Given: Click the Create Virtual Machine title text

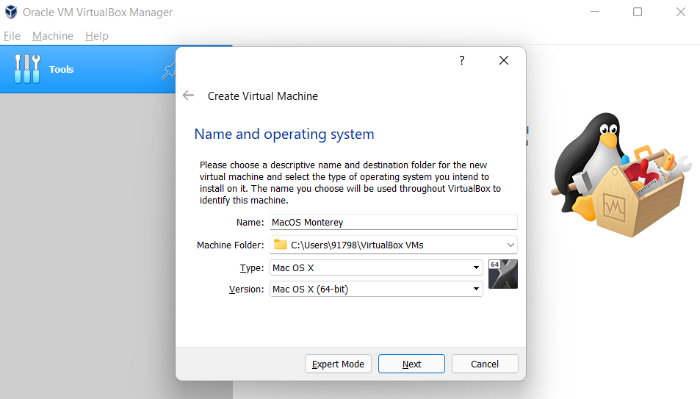Looking at the screenshot, I should point(262,96).
